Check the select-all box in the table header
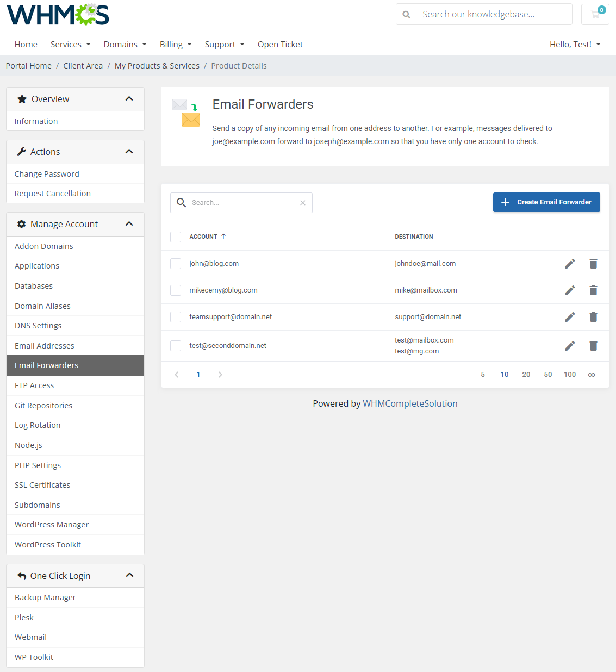 pos(176,237)
